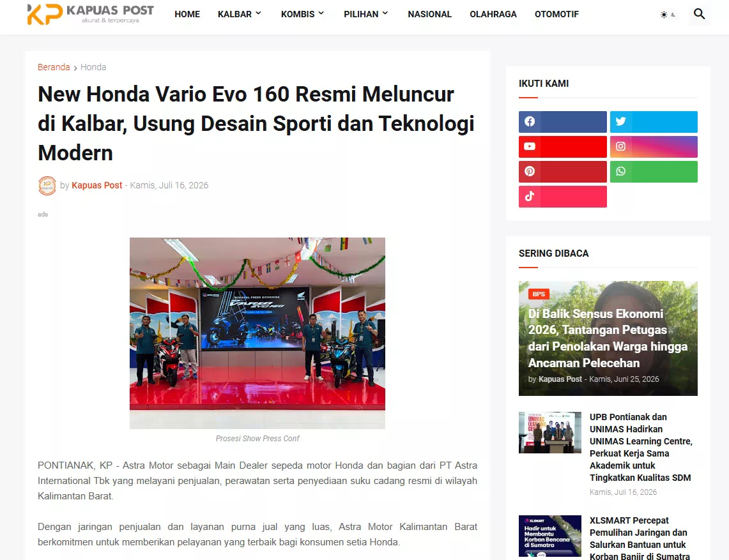This screenshot has height=560, width=729.
Task: Open the Kapuas Post author link
Action: coord(96,185)
